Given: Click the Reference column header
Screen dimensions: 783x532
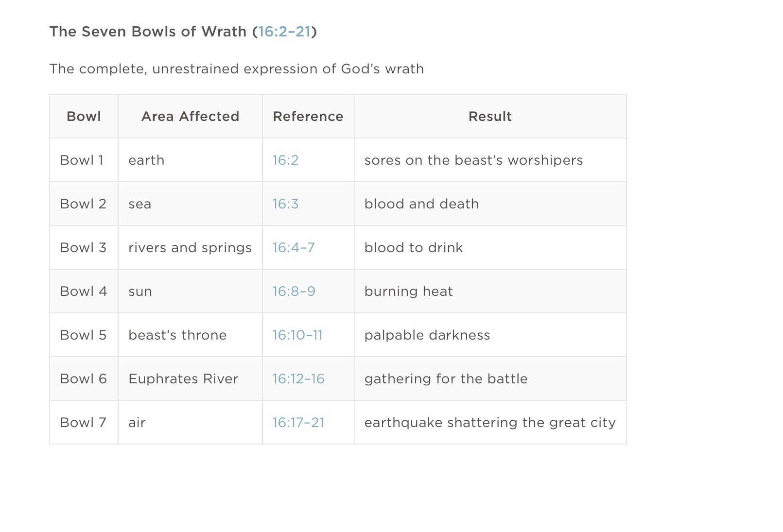Looking at the screenshot, I should [308, 117].
